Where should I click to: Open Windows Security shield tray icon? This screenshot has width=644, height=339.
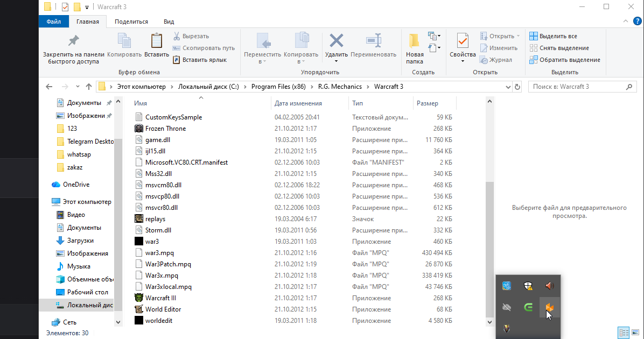click(x=528, y=286)
